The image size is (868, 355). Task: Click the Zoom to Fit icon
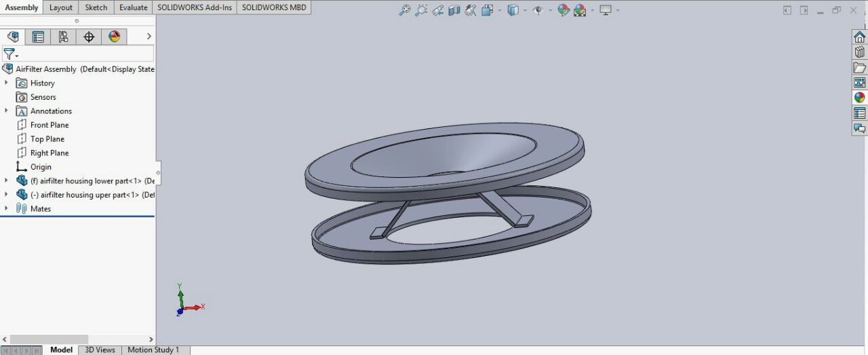coord(404,10)
